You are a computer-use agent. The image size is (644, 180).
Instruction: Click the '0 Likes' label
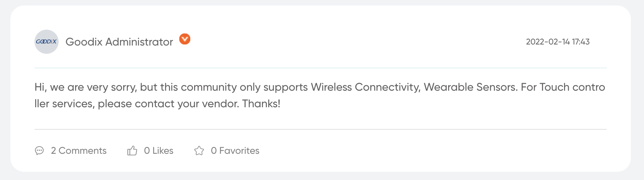(159, 151)
